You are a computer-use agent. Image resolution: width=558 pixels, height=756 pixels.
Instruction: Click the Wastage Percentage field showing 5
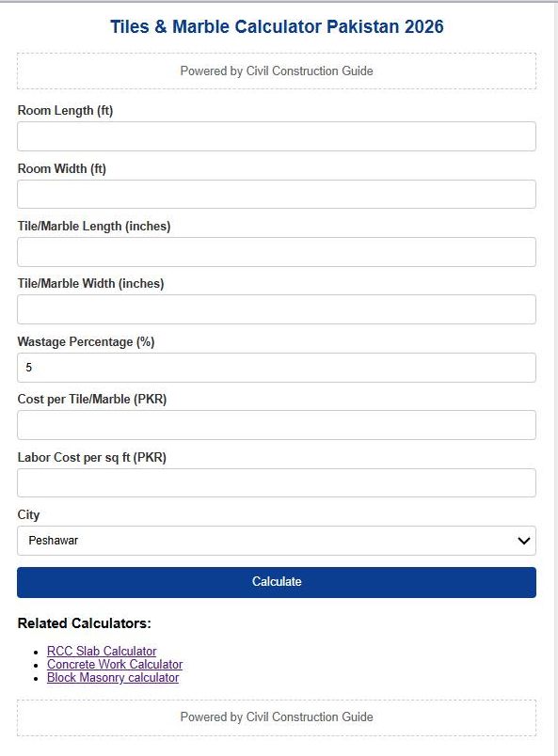pos(276,367)
